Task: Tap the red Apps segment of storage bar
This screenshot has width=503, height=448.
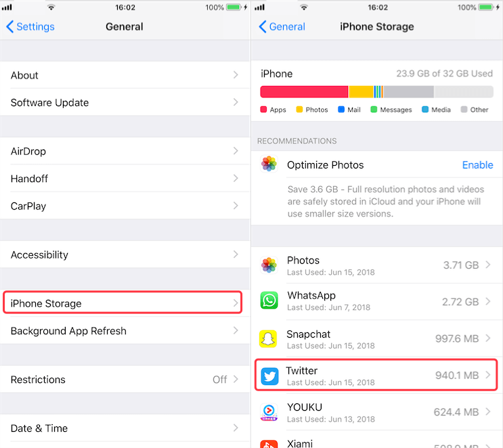Action: 304,92
